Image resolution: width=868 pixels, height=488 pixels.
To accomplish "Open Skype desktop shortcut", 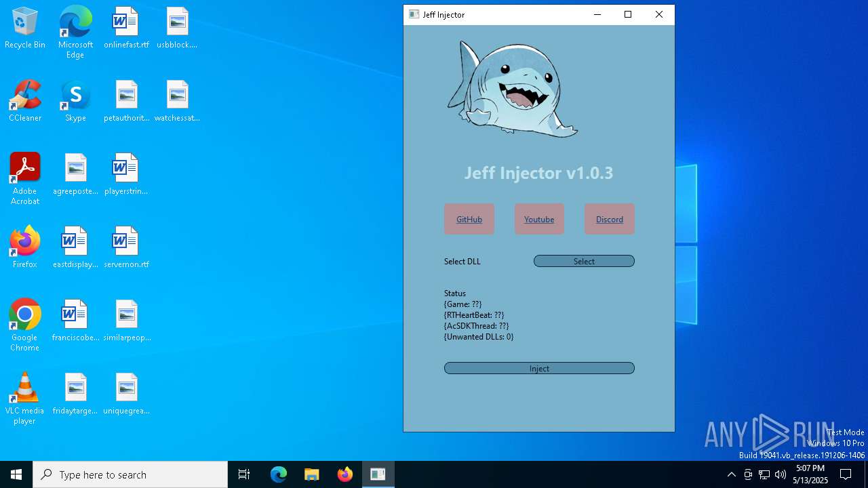I will (75, 101).
